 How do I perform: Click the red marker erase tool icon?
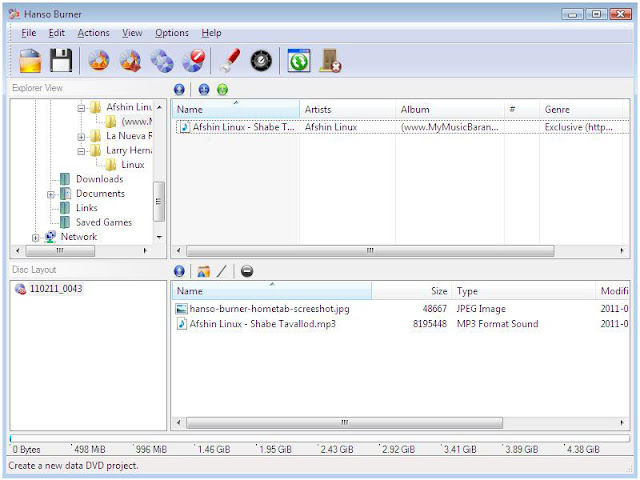229,61
